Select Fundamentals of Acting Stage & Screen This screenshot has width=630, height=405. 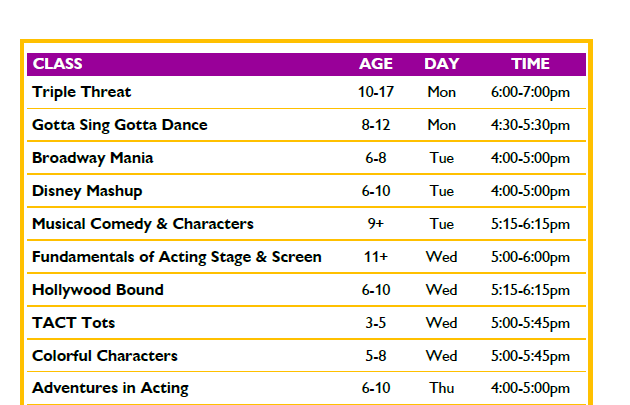coord(177,257)
